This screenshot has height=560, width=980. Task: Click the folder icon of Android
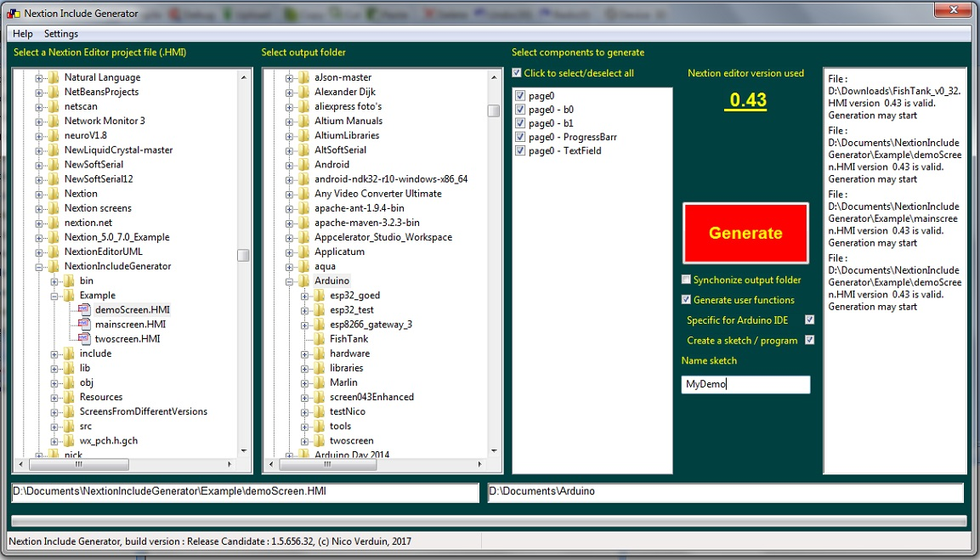click(x=303, y=164)
